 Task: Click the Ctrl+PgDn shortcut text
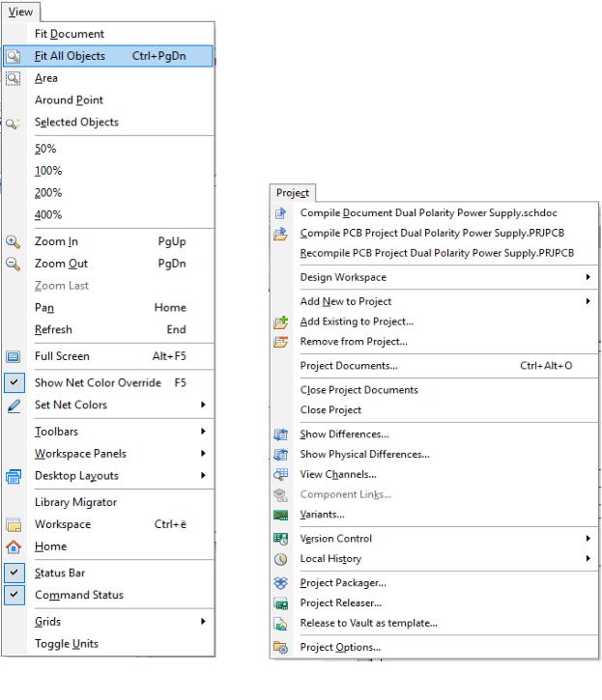(158, 56)
